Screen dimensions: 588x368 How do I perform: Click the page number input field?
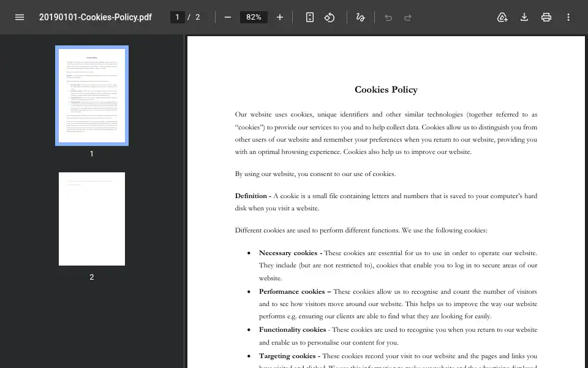(178, 17)
